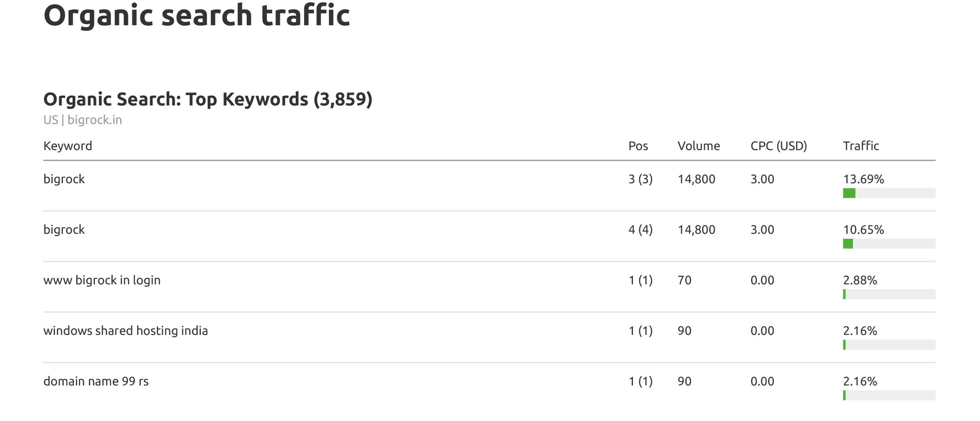980x421 pixels.
Task: Click the '4 (4)' position cell
Action: click(x=640, y=230)
